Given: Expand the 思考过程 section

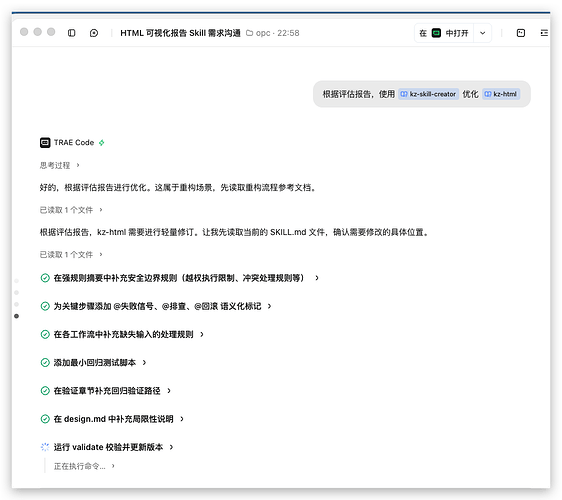Looking at the screenshot, I should 59,165.
